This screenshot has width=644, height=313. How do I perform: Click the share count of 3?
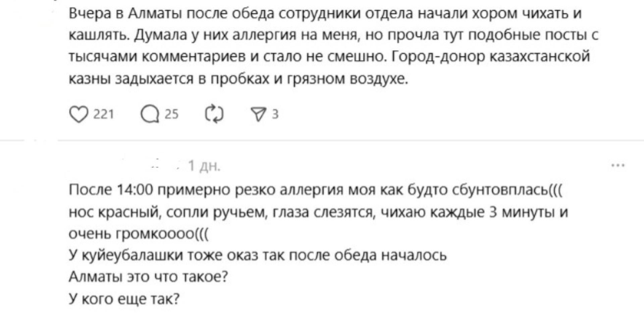(275, 115)
